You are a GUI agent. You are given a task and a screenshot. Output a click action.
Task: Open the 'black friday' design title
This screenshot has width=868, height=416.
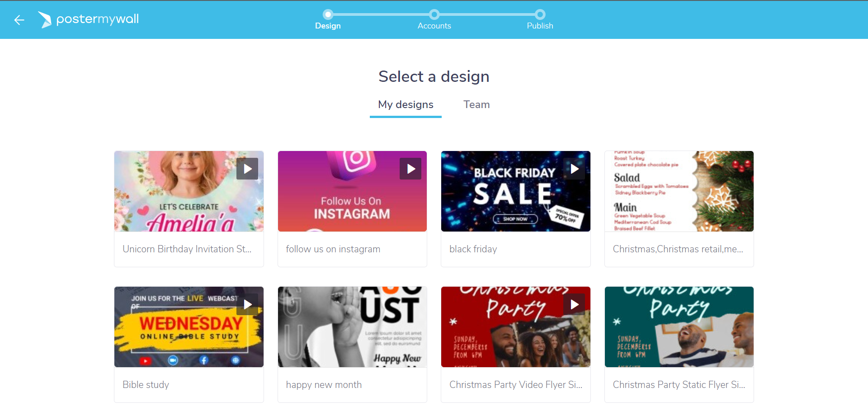pyautogui.click(x=473, y=249)
